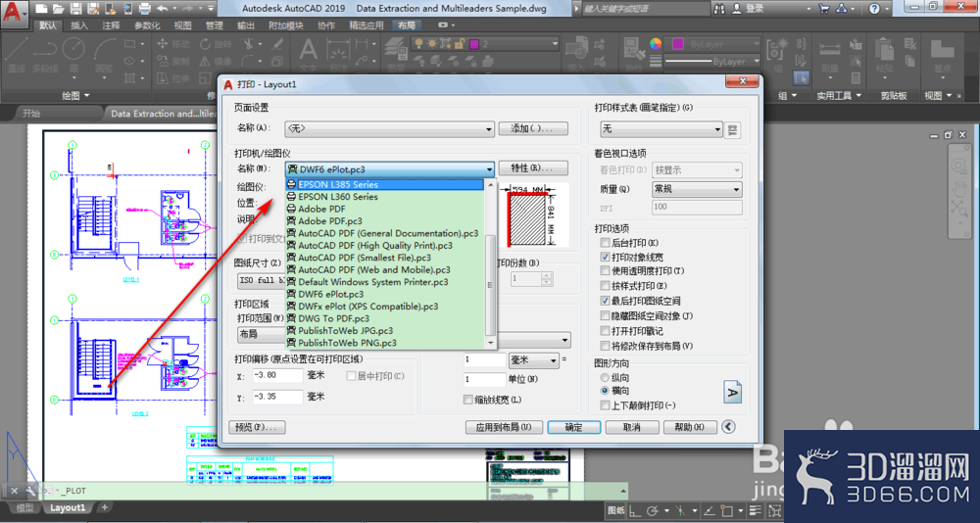Select the Circle tool in the ribbon
The height and width of the screenshot is (523, 980).
[x=73, y=55]
